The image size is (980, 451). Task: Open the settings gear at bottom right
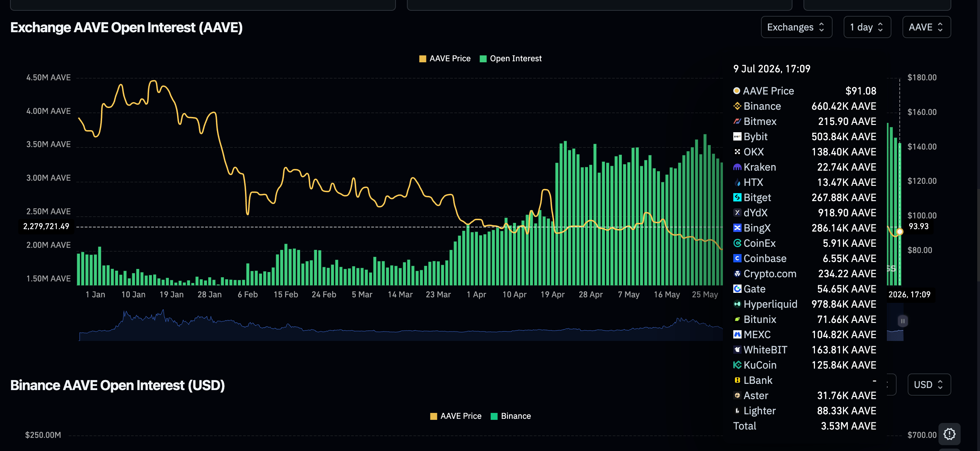pyautogui.click(x=949, y=434)
